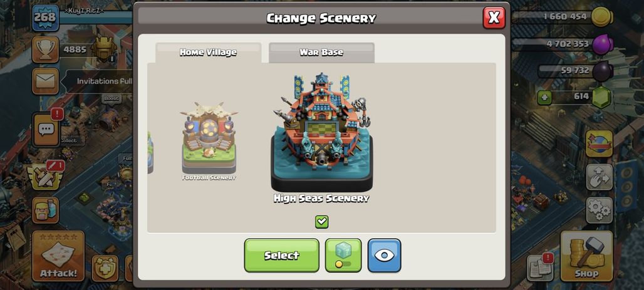Toggle the green checkmark under High Seas Scenery

(321, 222)
